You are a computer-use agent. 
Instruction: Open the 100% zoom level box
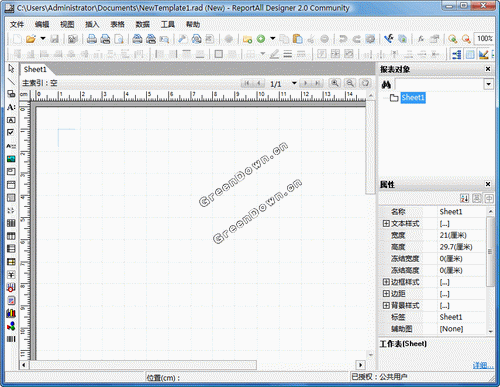pos(484,39)
